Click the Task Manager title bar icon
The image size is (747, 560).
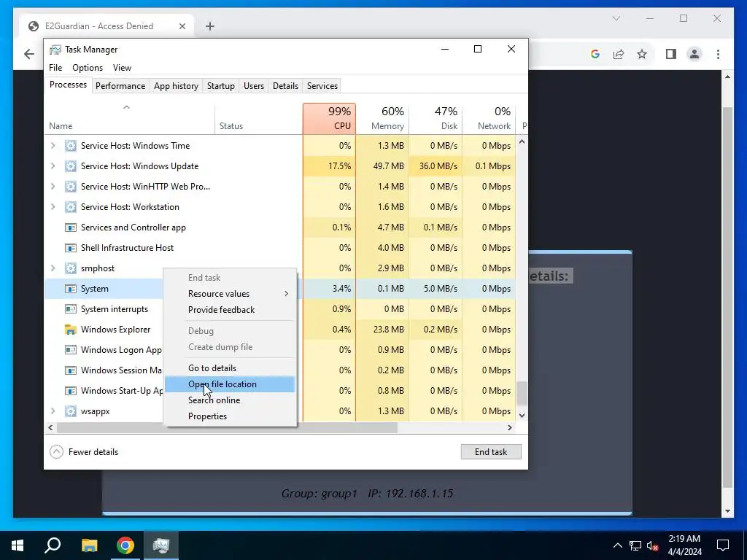coord(55,50)
